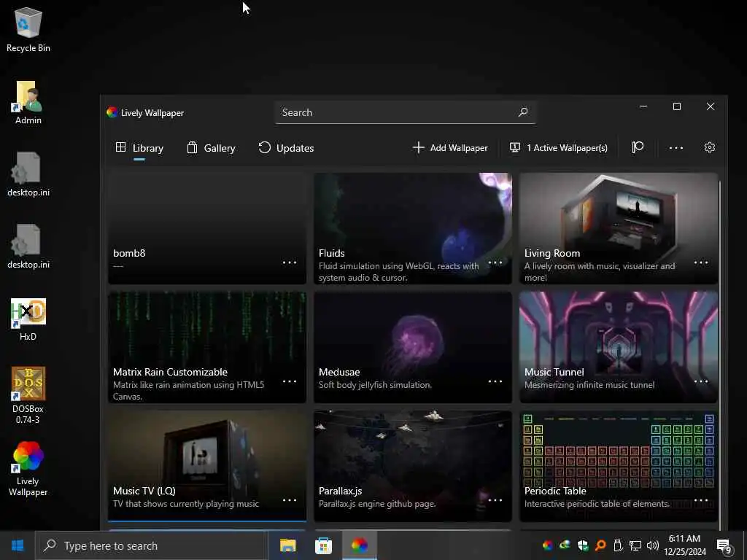Open options for Music Tunnel wallpaper
This screenshot has width=747, height=560.
(701, 381)
